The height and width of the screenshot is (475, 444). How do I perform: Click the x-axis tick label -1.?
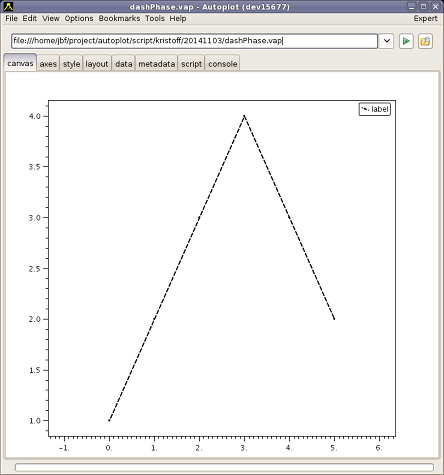point(64,448)
